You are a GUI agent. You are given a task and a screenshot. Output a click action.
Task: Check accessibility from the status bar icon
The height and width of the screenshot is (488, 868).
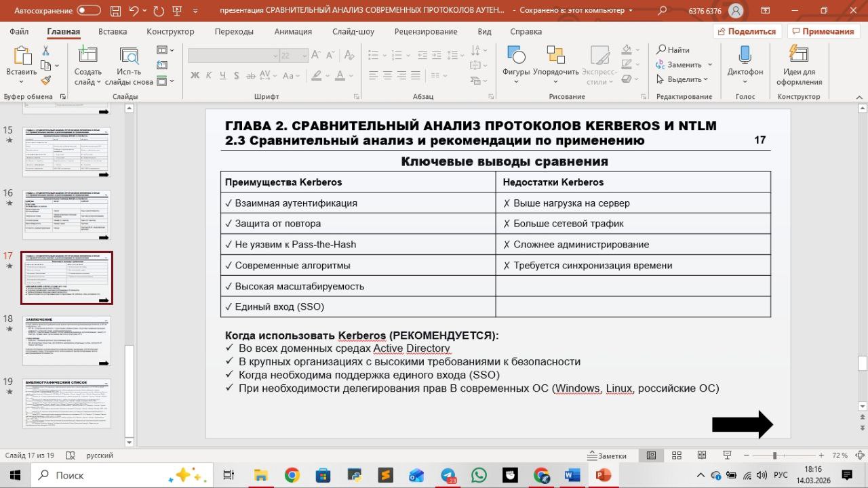coord(71,455)
